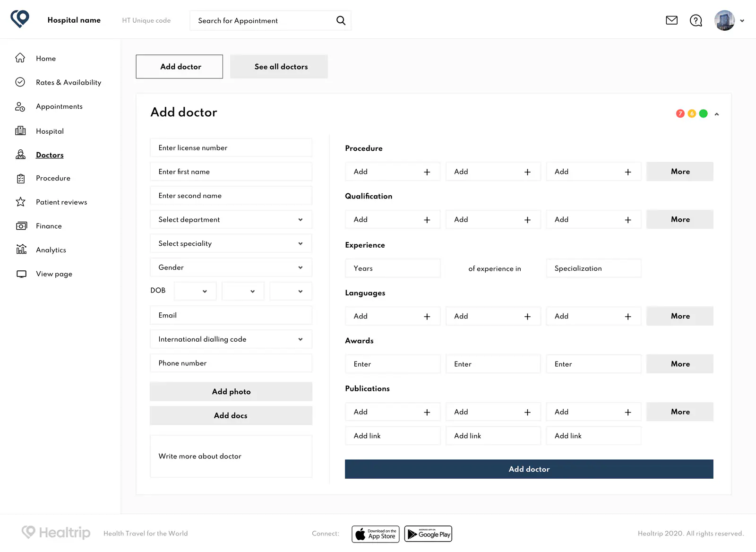Click the Home house icon
Image resolution: width=756 pixels, height=552 pixels.
20,58
